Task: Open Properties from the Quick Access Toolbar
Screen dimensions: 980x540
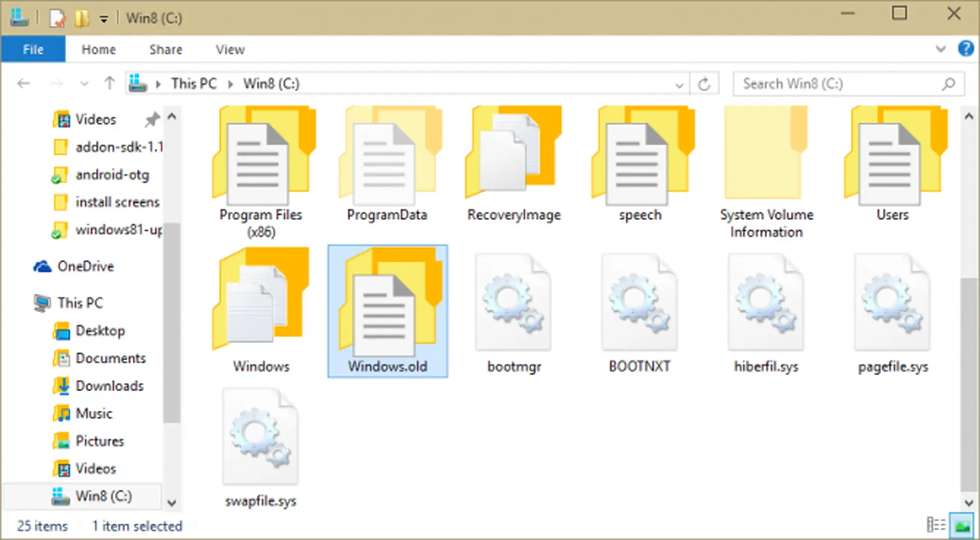Action: [57, 17]
